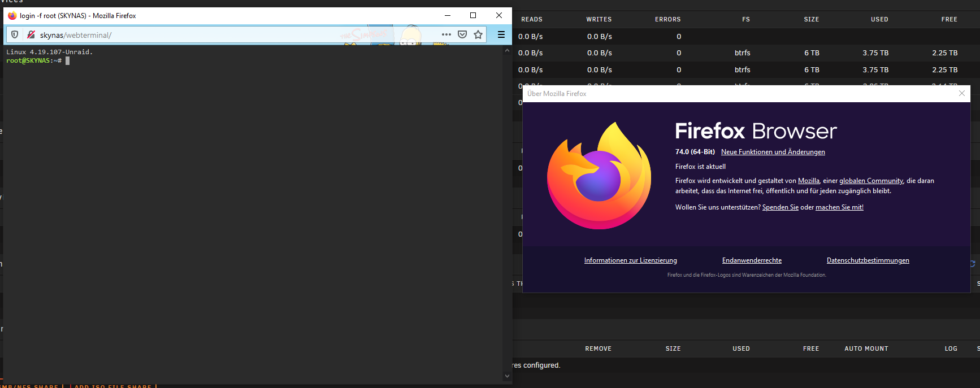Click the USED header beside AUTO MOUNT's table

[x=741, y=348]
